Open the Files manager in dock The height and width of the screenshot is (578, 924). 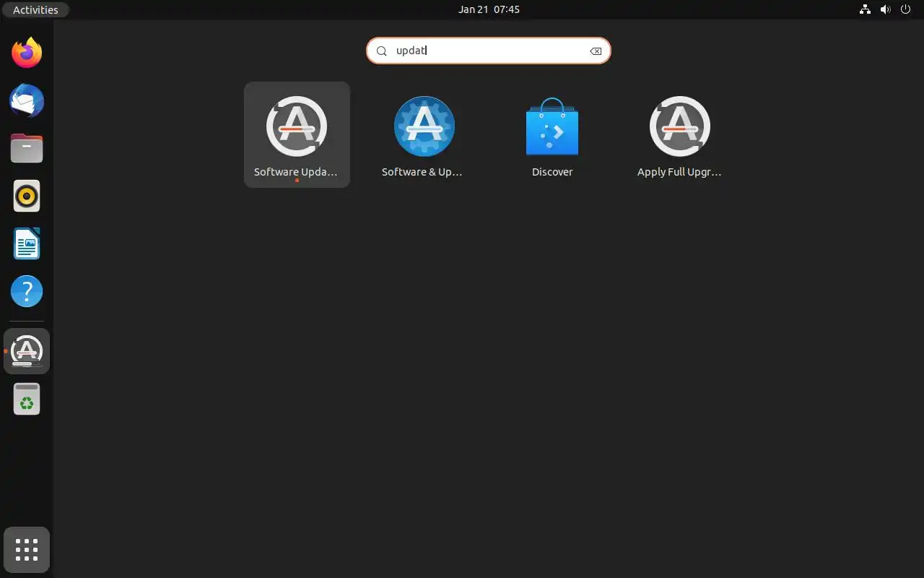click(27, 148)
